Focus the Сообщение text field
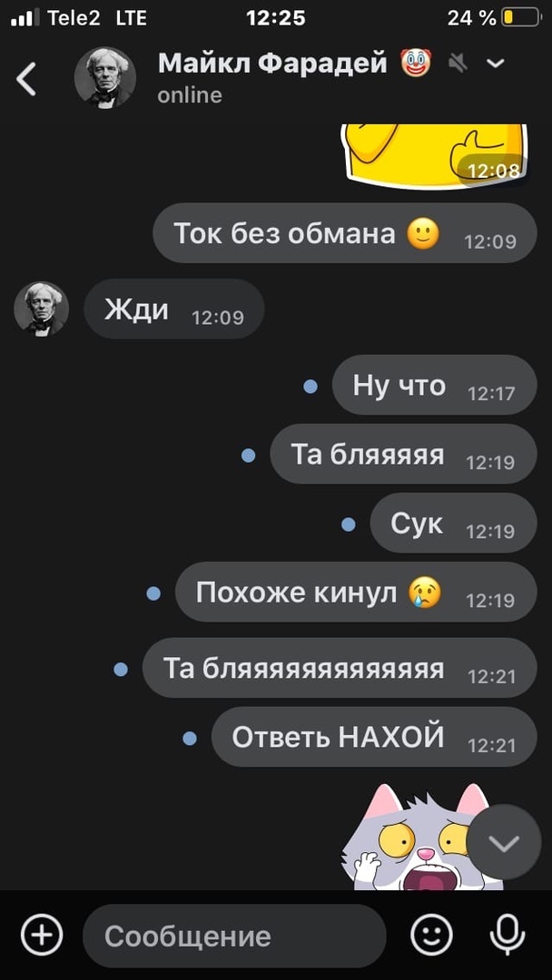Screen dimensions: 552x980 point(234,936)
